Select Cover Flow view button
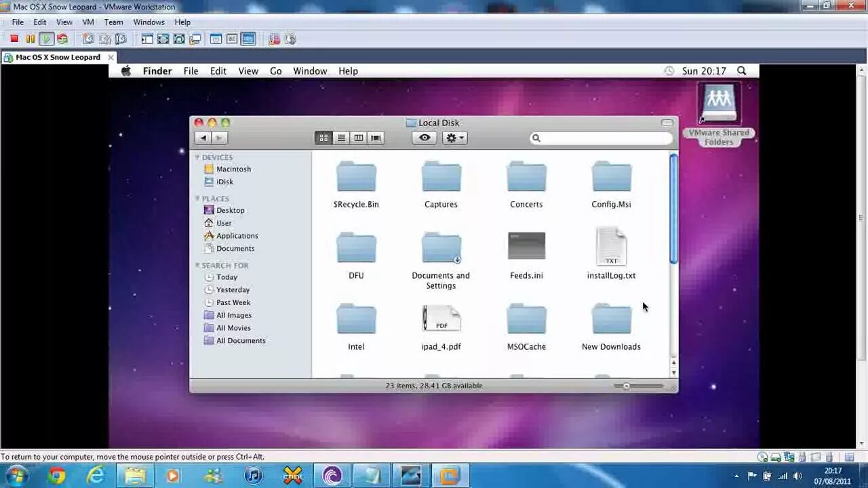The height and width of the screenshot is (488, 868). point(376,138)
